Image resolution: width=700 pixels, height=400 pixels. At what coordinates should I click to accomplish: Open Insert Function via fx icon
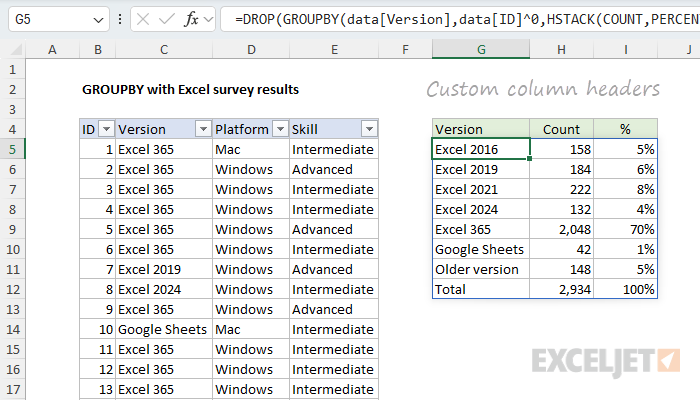tap(192, 19)
